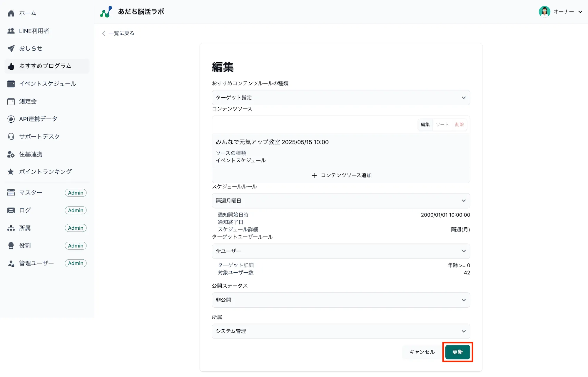Click the おしらせ paper plane icon
The width and height of the screenshot is (588, 377).
11,48
